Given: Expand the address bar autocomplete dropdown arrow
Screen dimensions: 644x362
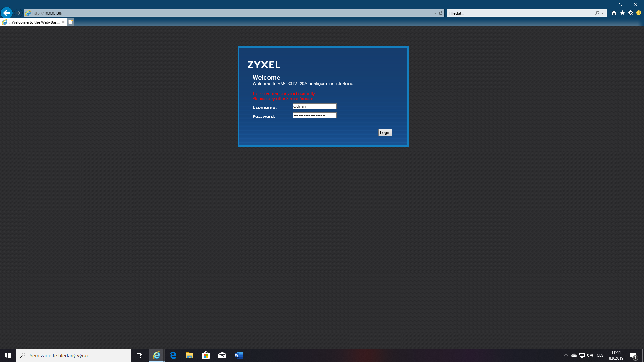Looking at the screenshot, I should pos(435,13).
